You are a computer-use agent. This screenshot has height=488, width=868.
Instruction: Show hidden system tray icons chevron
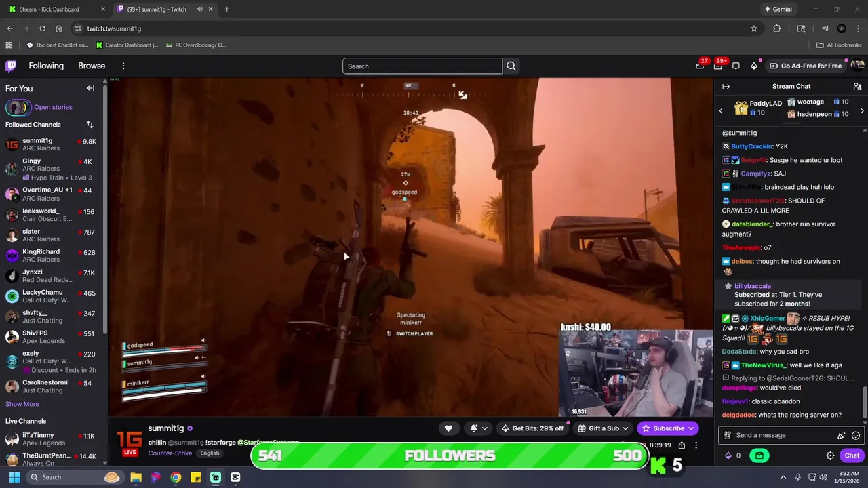tap(783, 477)
